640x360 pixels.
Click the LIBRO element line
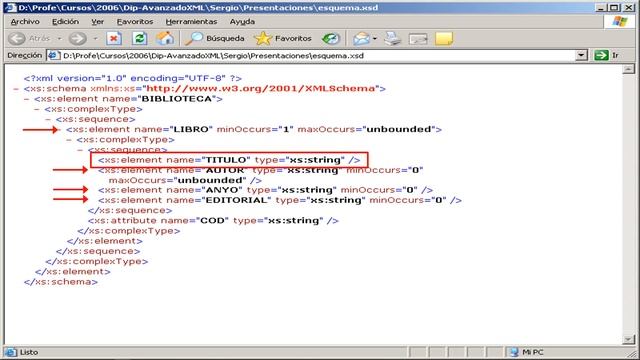point(253,129)
